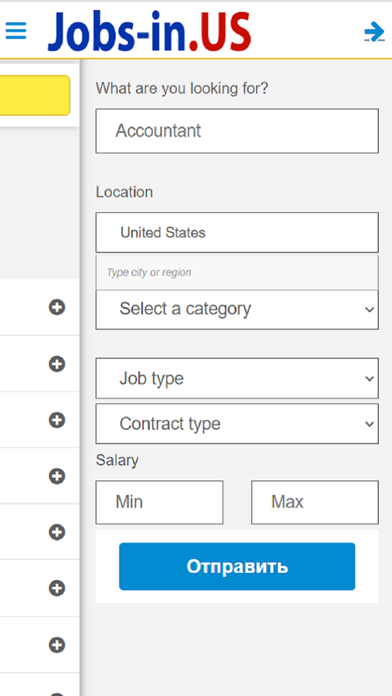Expand the fifth plus icon in the left list
Viewport: 392px width, 696px height.
click(x=57, y=532)
